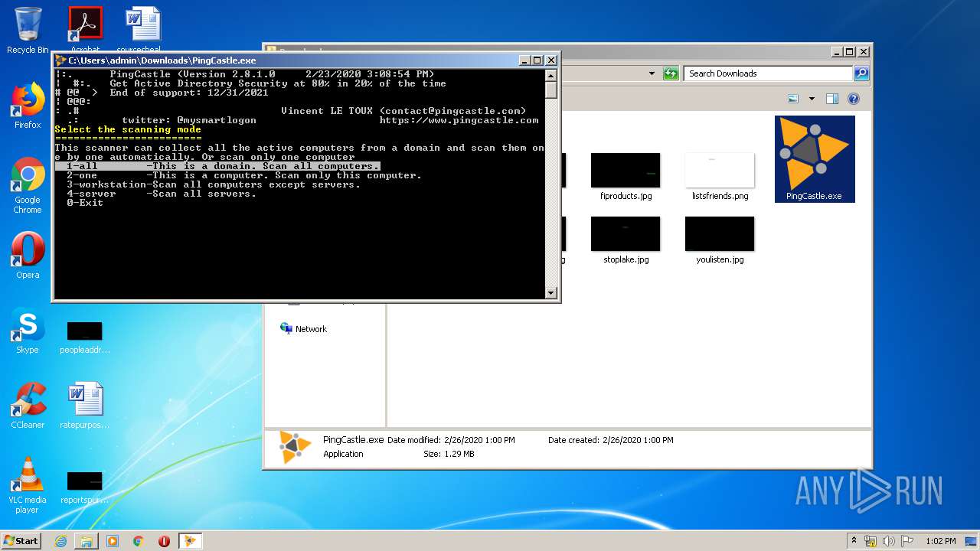Launch VLC media player from the desktop
Viewport: 980px width, 551px height.
(x=28, y=485)
